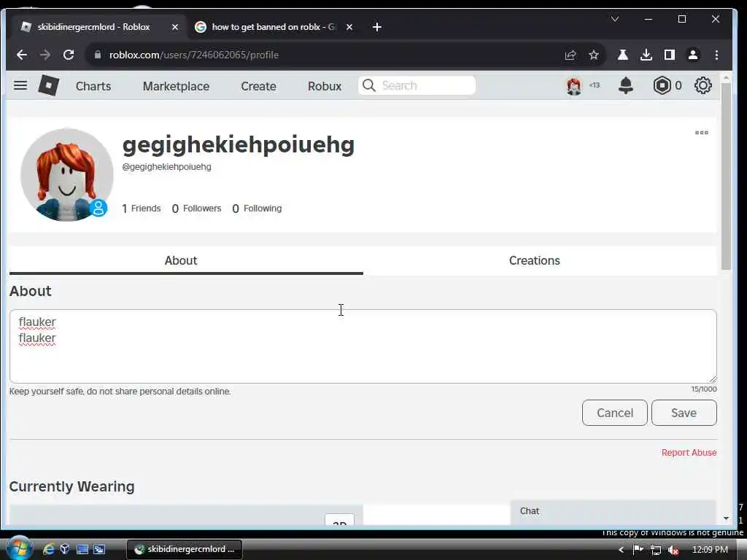Click the avatar presence badge
The image size is (747, 560).
pos(98,208)
